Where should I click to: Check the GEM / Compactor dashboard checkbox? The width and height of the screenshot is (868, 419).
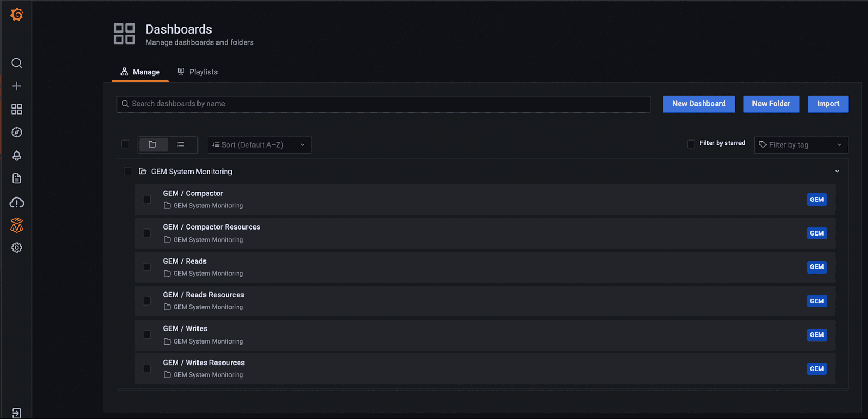coord(146,199)
